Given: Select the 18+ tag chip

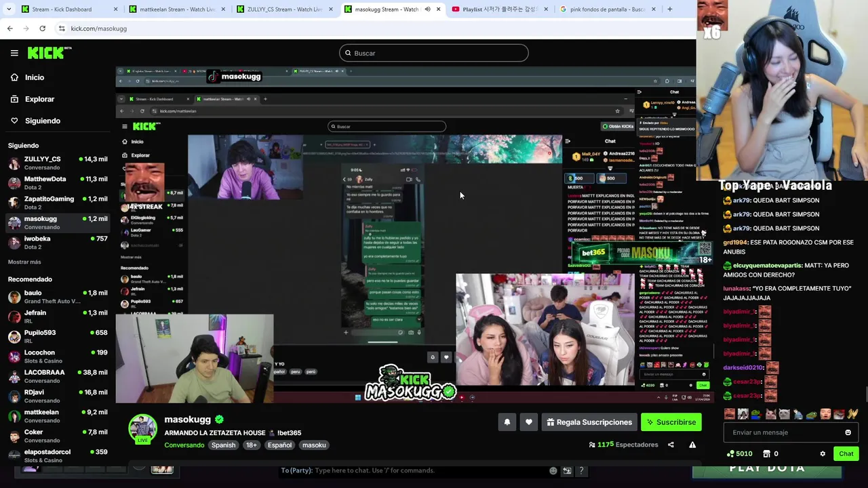Looking at the screenshot, I should 252,445.
